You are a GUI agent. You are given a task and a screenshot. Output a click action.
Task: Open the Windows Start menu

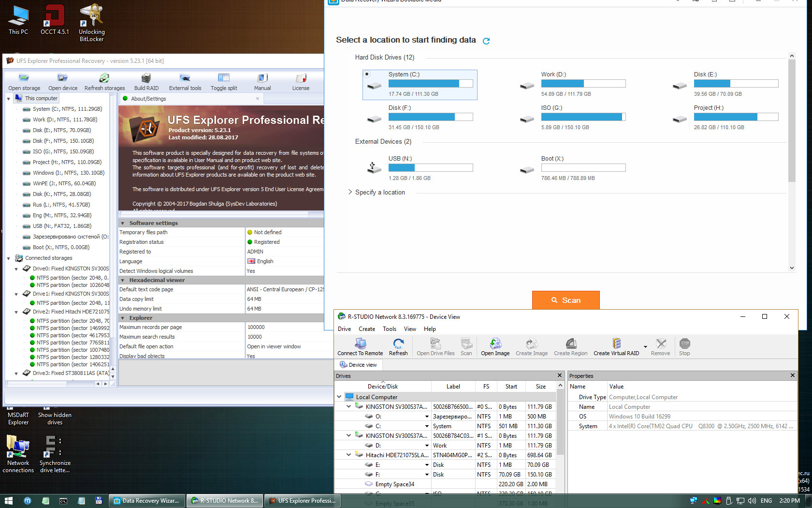tap(8, 501)
